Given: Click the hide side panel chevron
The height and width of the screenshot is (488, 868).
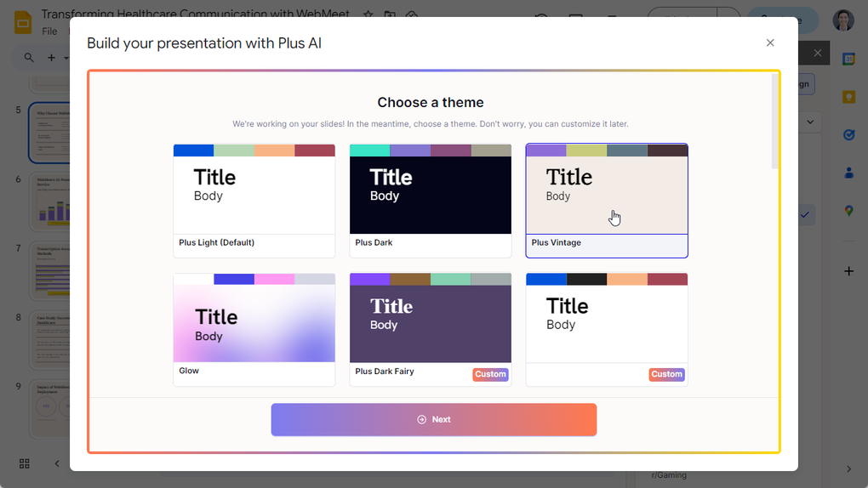Looking at the screenshot, I should pos(848,469).
